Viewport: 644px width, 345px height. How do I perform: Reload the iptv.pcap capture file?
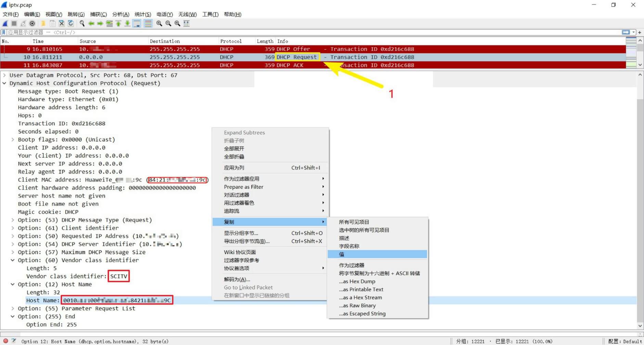click(71, 23)
